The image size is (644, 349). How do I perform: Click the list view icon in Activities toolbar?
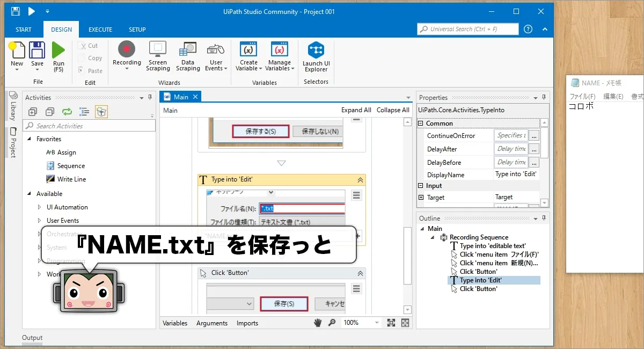[x=84, y=112]
